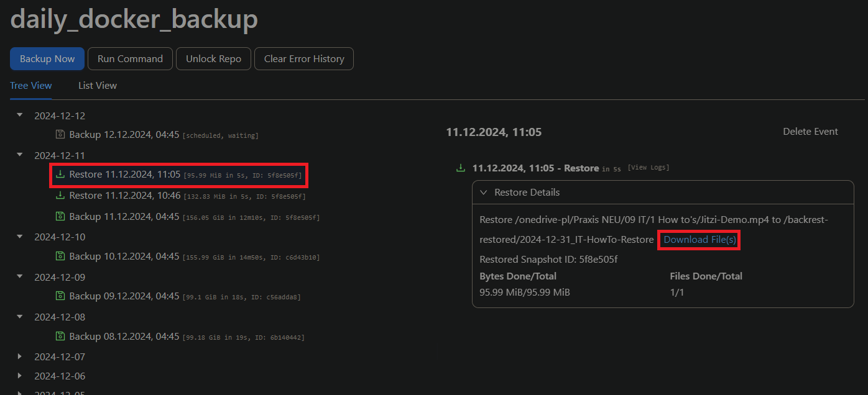
Task: Click the Unlock Repo button
Action: pos(213,59)
